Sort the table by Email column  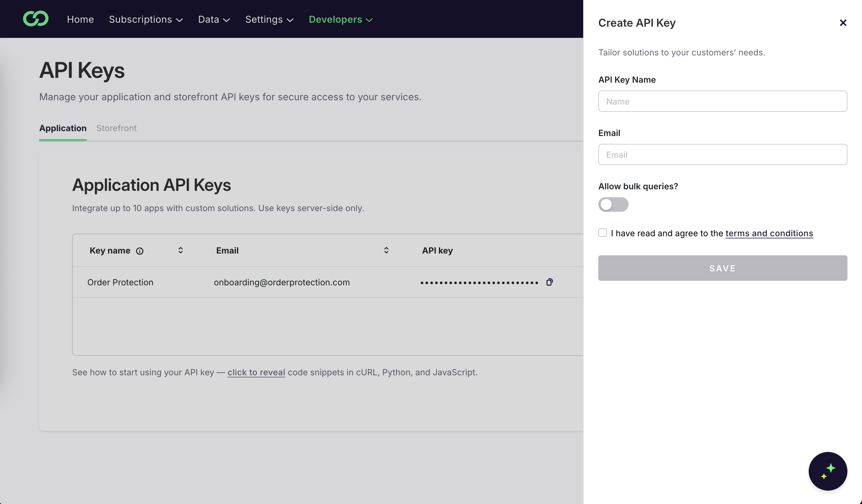(386, 250)
